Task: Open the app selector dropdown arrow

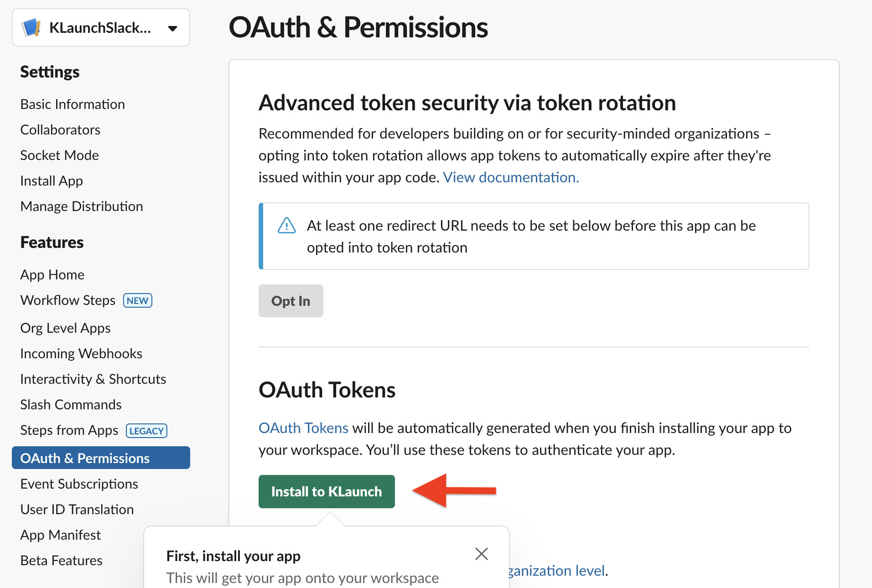Action: click(x=172, y=28)
